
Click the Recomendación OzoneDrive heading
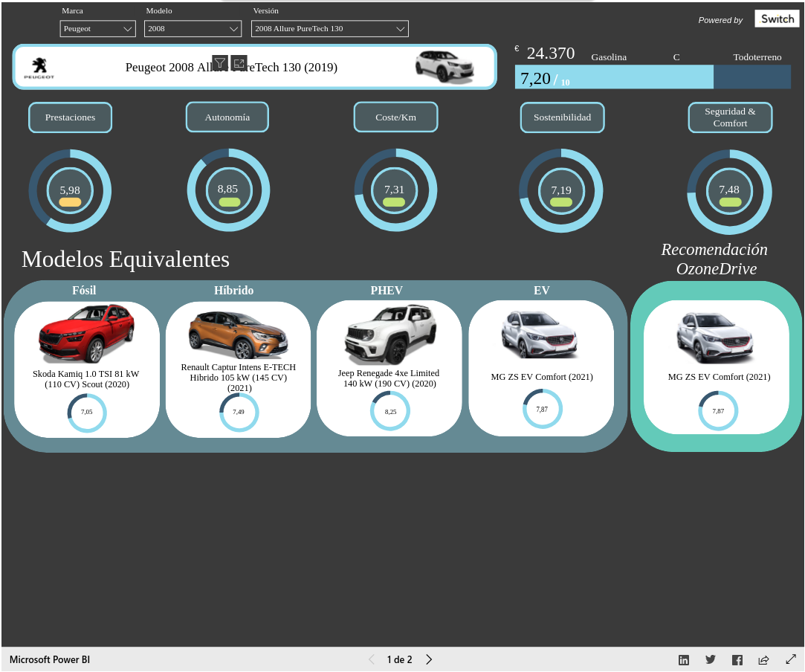pos(714,259)
